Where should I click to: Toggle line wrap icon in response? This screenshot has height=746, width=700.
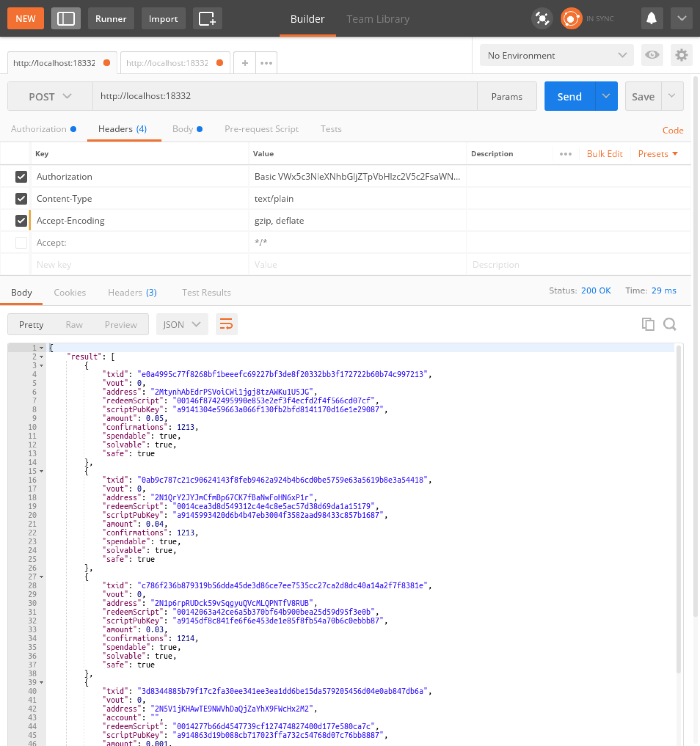[x=226, y=324]
